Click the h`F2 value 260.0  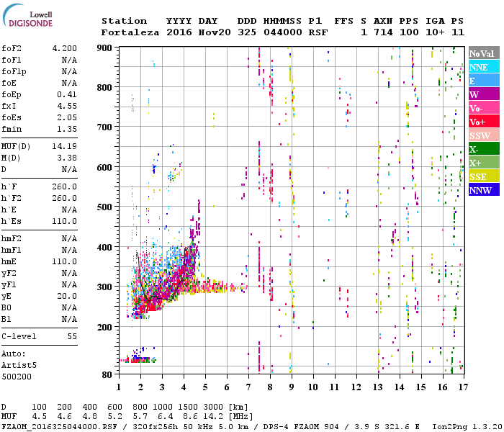click(x=65, y=198)
